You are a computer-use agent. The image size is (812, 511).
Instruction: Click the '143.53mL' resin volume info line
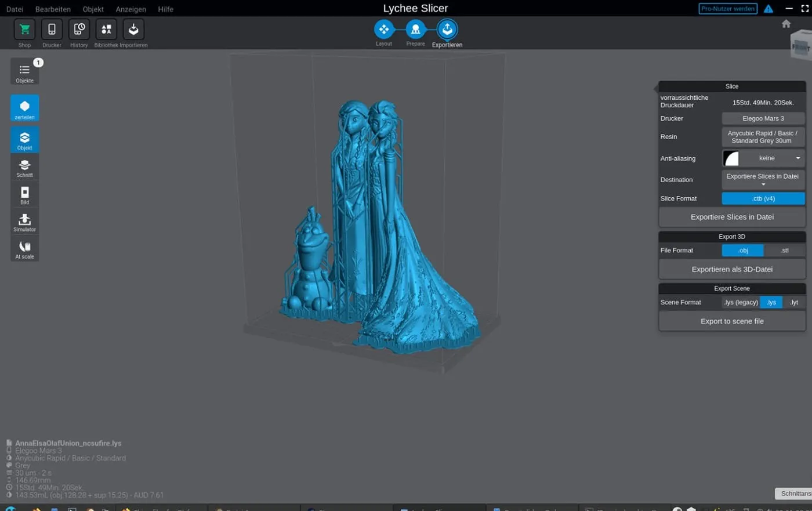click(89, 495)
